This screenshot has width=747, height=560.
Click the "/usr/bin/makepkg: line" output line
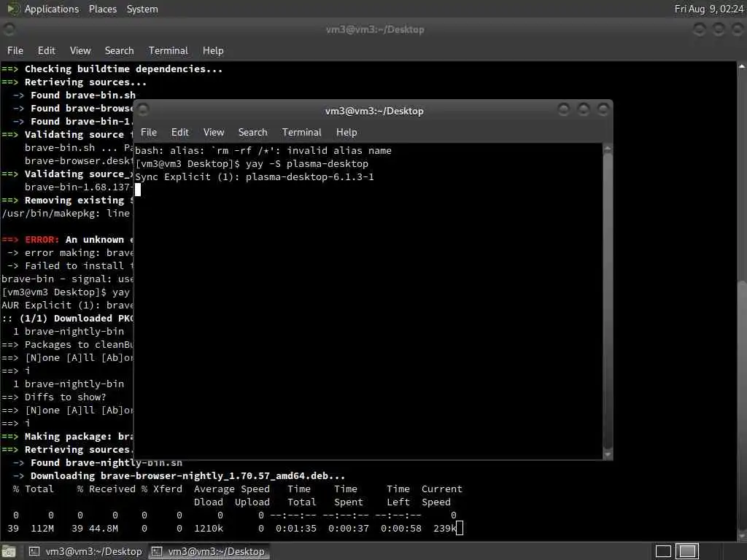(66, 214)
